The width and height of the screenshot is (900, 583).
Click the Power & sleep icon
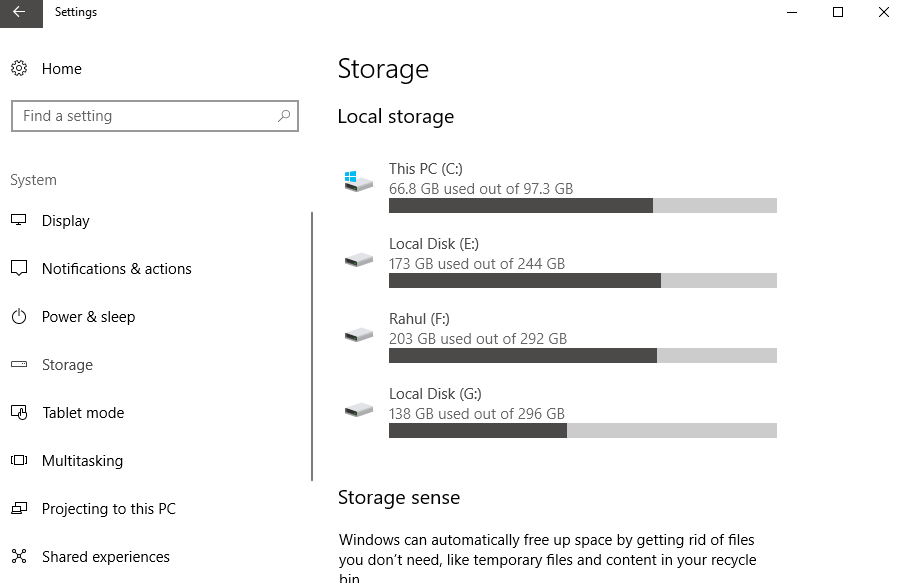[x=19, y=317]
